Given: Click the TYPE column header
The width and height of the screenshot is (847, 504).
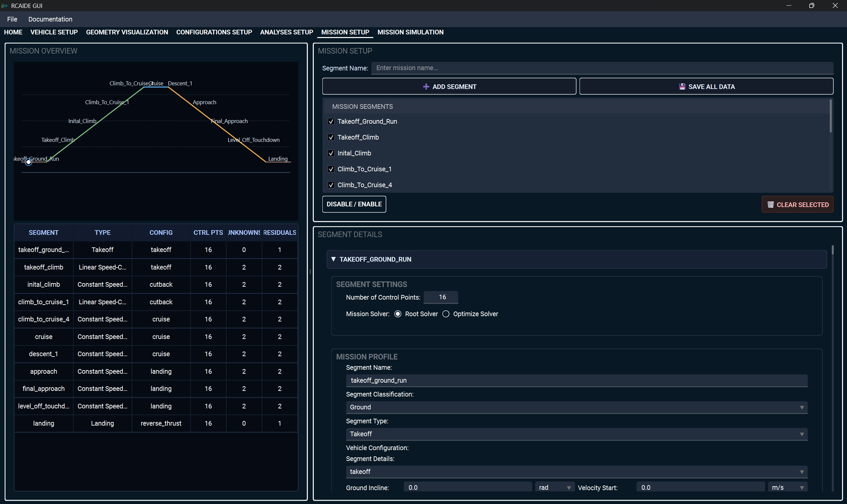Looking at the screenshot, I should pos(102,232).
